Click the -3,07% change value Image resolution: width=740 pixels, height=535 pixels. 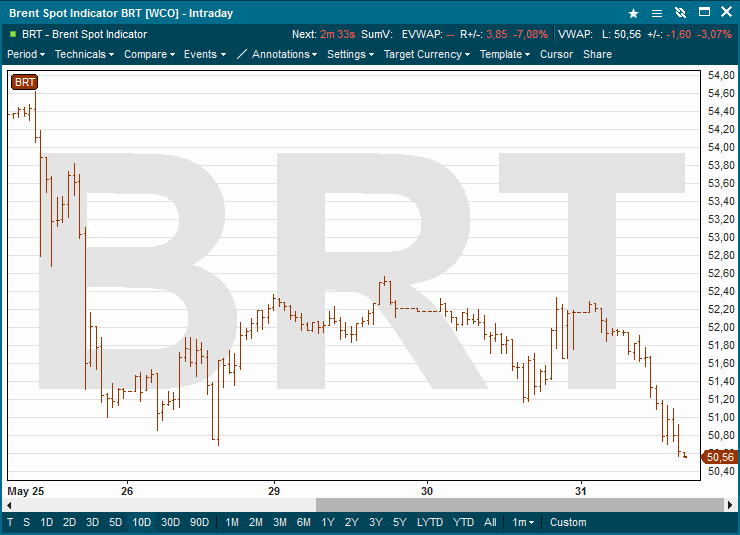click(715, 34)
